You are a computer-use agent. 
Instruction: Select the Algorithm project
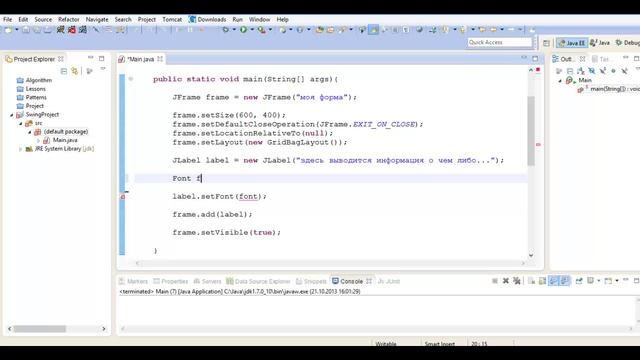point(34,80)
